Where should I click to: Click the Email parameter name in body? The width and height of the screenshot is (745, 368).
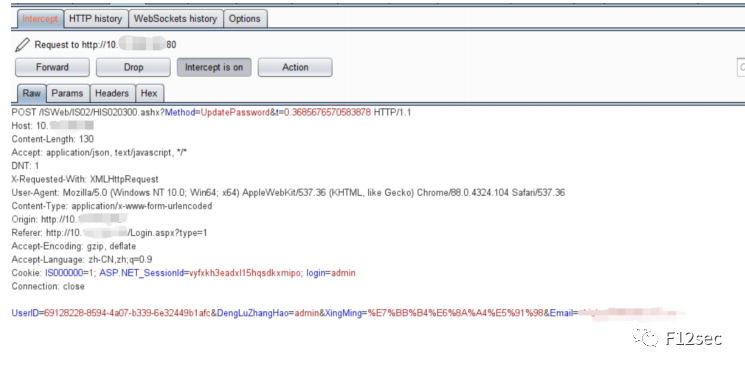[x=561, y=314]
